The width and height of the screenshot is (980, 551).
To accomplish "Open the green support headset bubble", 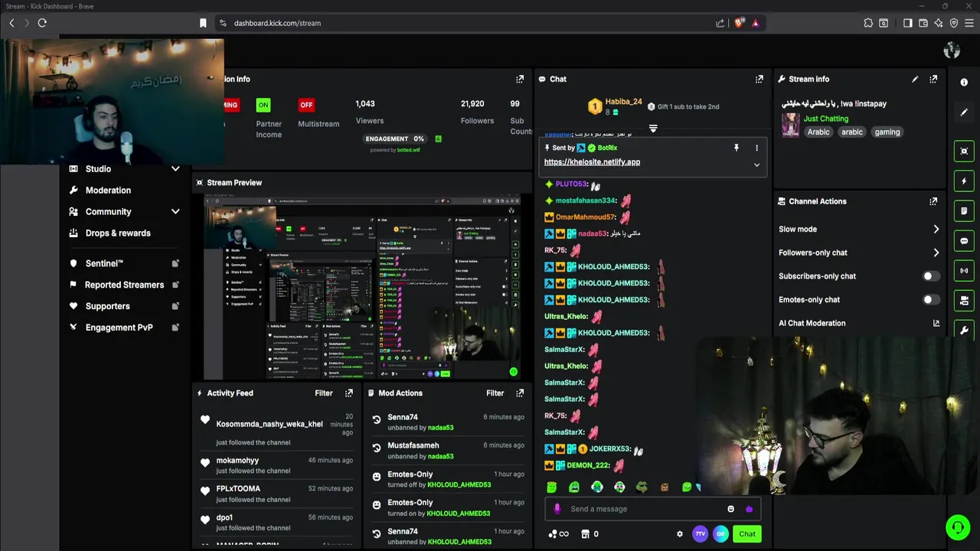I will (957, 527).
